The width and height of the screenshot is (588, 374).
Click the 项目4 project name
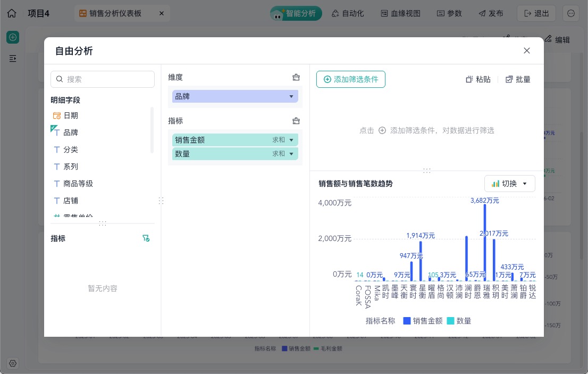(x=39, y=13)
